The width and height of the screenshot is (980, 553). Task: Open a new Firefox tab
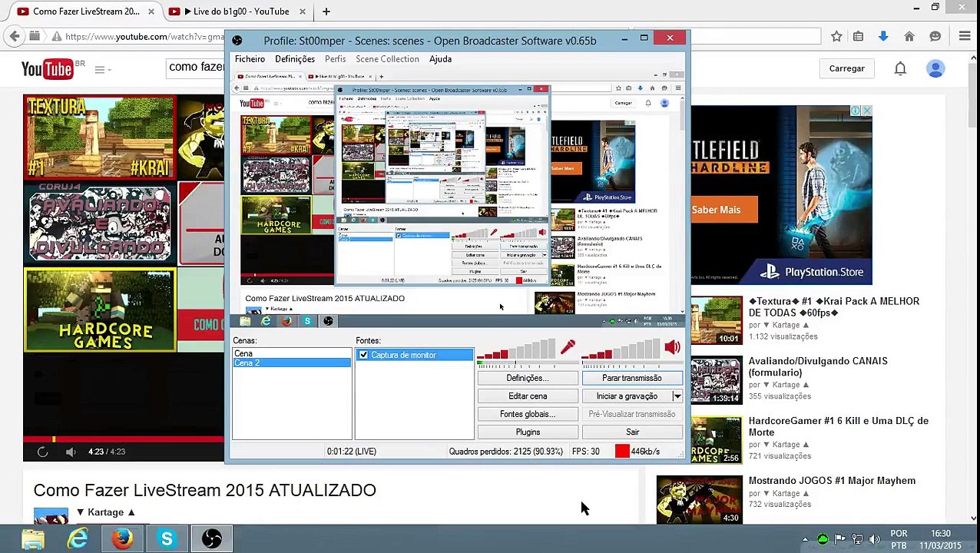pos(326,12)
